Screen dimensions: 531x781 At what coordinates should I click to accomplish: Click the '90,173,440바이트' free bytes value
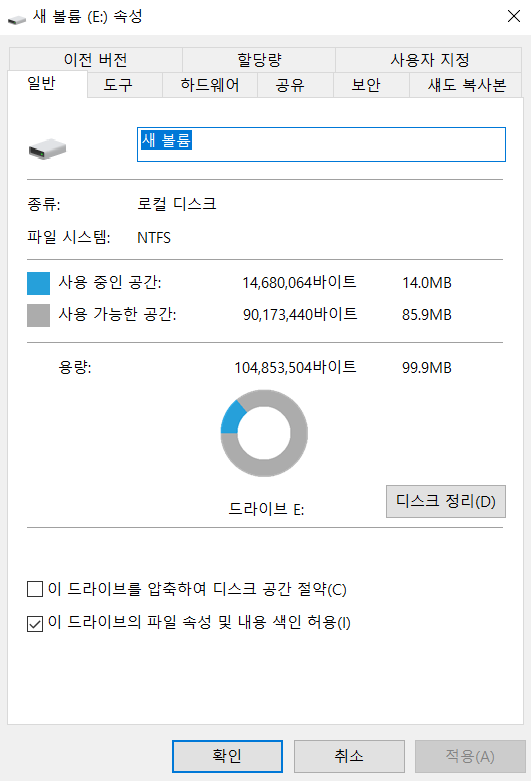300,314
